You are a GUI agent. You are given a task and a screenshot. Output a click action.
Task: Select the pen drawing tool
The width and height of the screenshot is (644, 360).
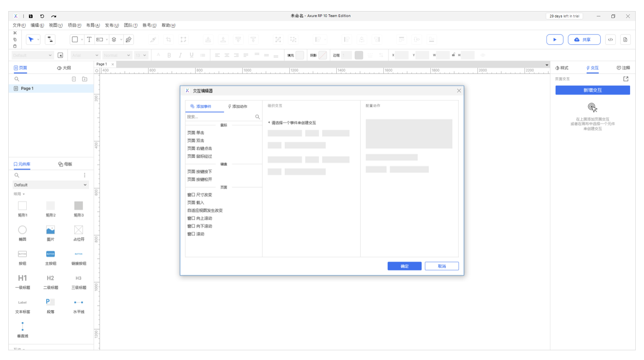129,40
